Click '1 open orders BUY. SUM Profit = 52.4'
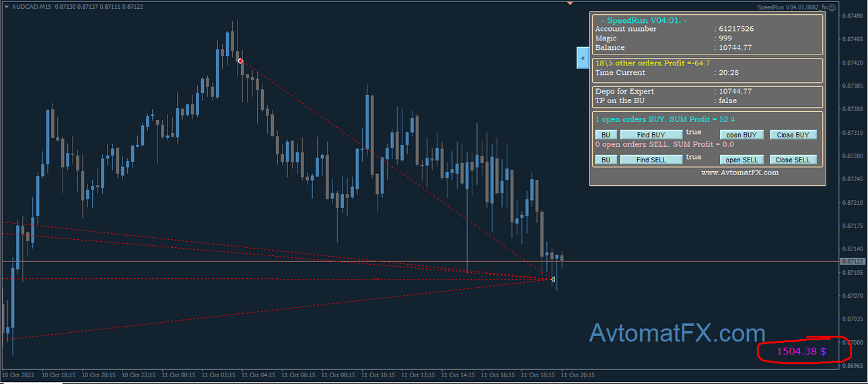The width and height of the screenshot is (868, 384). tap(665, 119)
